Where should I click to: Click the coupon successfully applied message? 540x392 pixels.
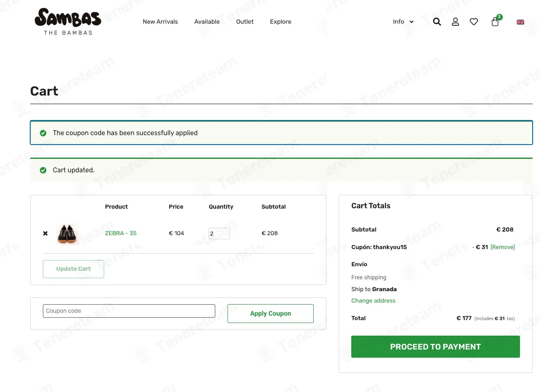pos(125,133)
